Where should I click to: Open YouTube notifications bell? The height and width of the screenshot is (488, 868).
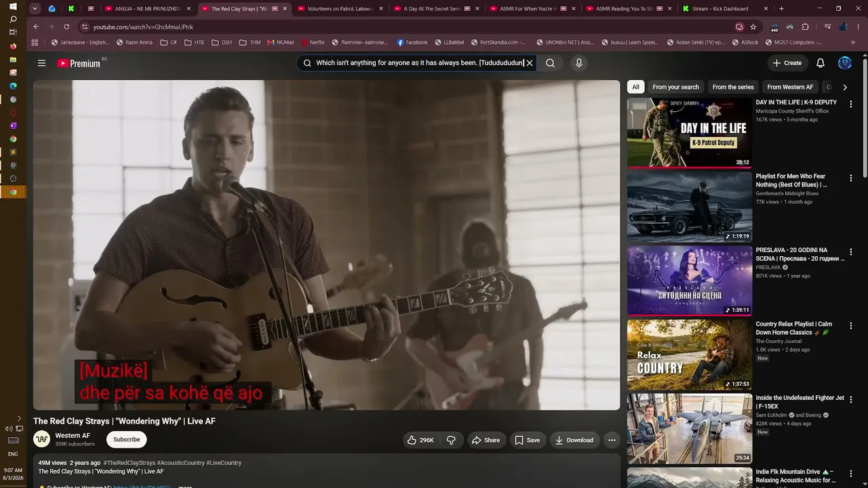(821, 63)
